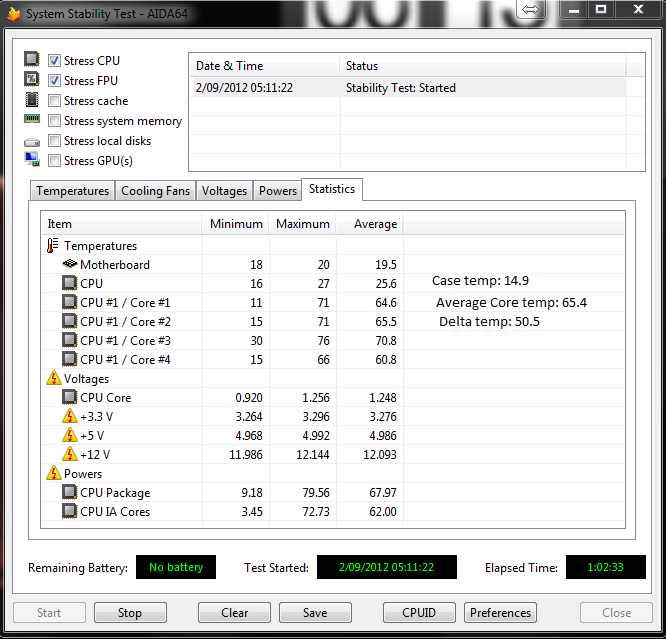This screenshot has height=639, width=666.
Task: Stop the running stability test
Action: (130, 613)
